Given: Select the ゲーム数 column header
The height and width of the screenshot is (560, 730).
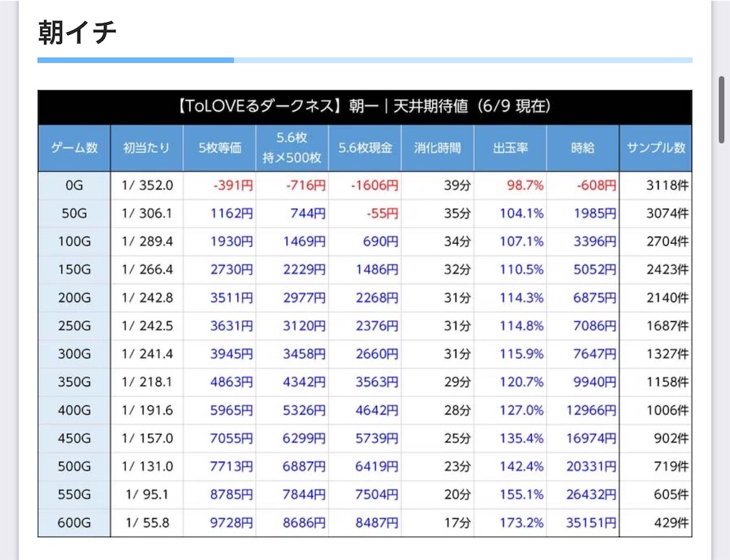Looking at the screenshot, I should click(74, 148).
